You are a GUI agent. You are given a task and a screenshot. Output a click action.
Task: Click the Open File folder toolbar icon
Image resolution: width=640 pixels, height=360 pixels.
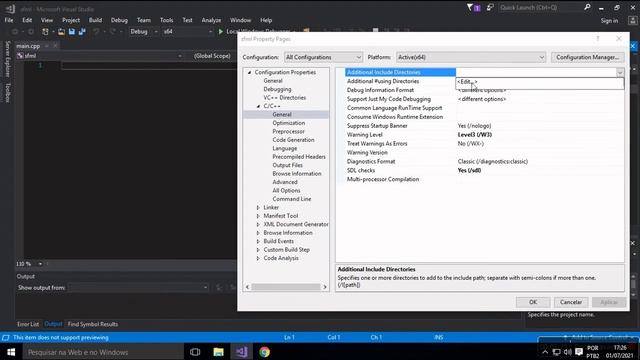(61, 31)
